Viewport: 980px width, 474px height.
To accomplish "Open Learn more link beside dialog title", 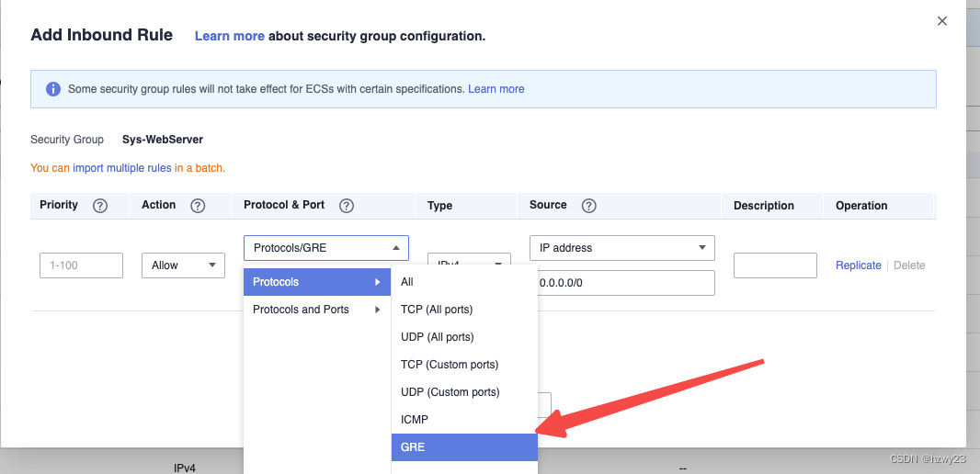I will coord(230,36).
